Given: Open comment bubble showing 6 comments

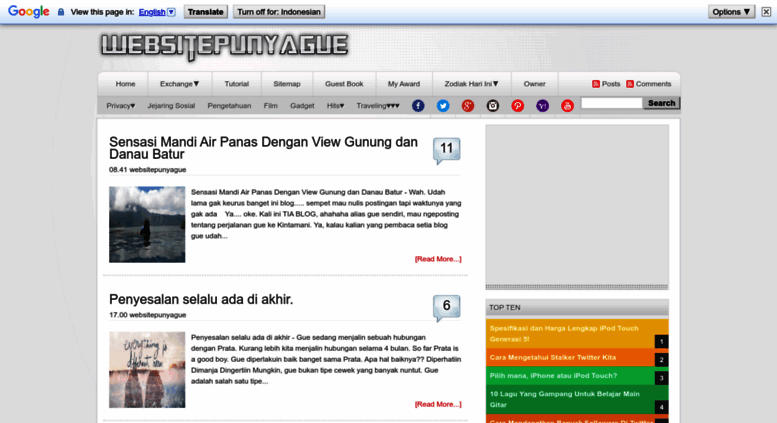Looking at the screenshot, I should tap(446, 308).
